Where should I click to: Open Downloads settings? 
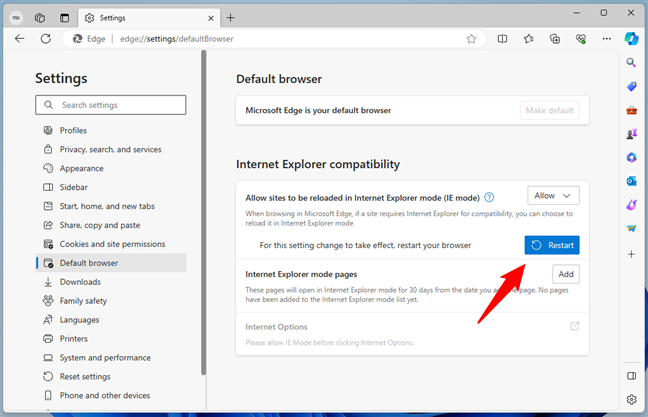click(x=111, y=282)
